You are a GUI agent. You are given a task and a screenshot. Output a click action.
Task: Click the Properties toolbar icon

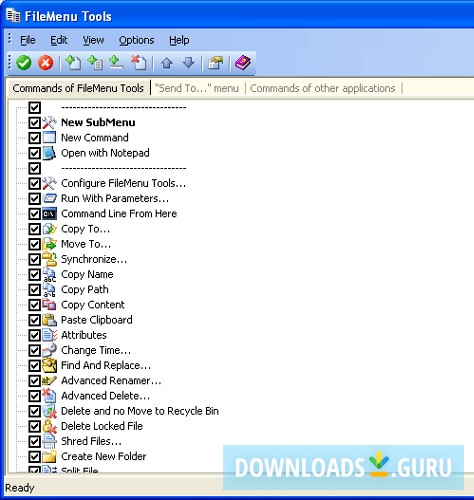click(215, 63)
